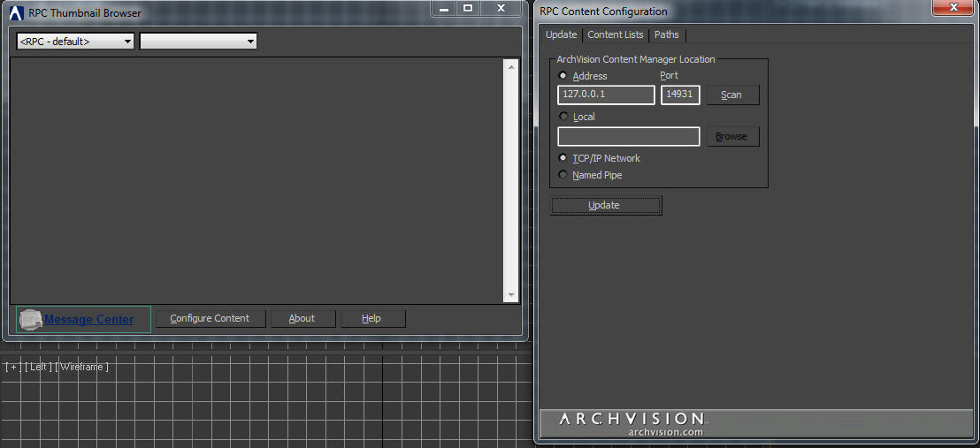
Task: Click the Update button below the location group
Action: (605, 205)
